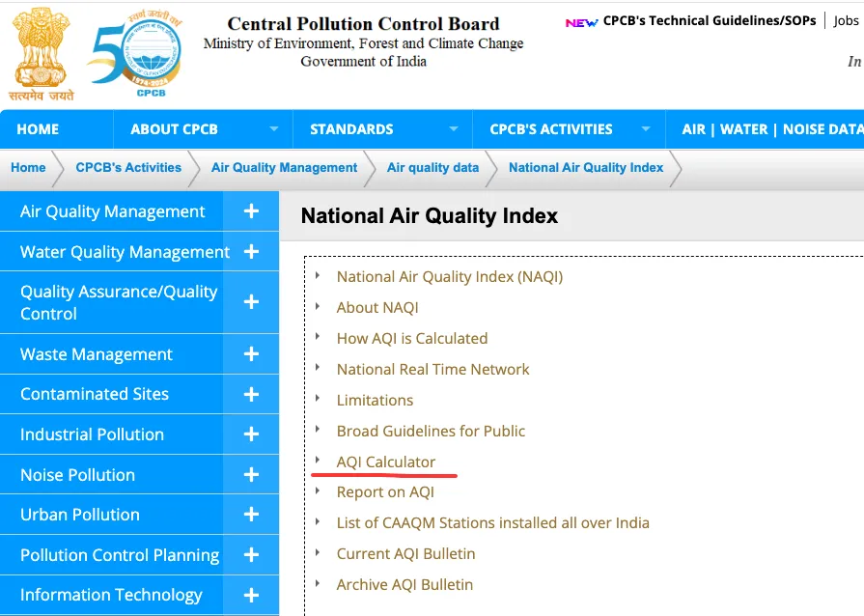Expand Quality Assurance/Quality Control plus icon
864x616 pixels.
pos(251,302)
